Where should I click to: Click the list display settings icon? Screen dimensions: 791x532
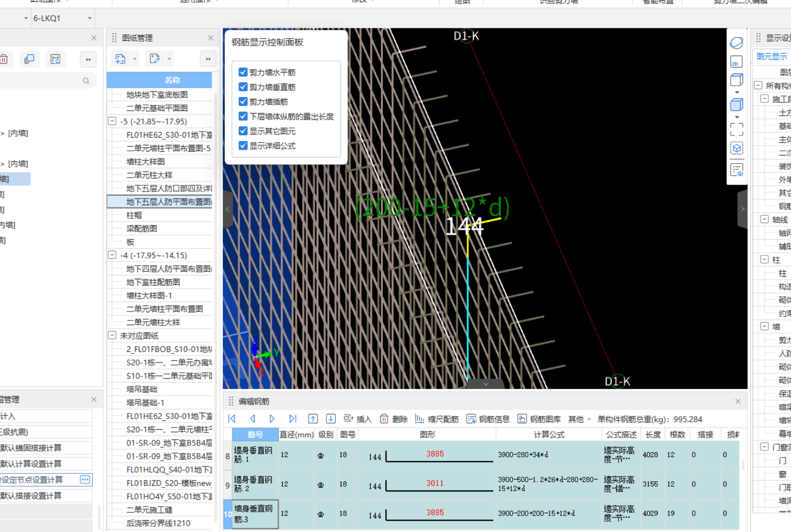(x=737, y=170)
